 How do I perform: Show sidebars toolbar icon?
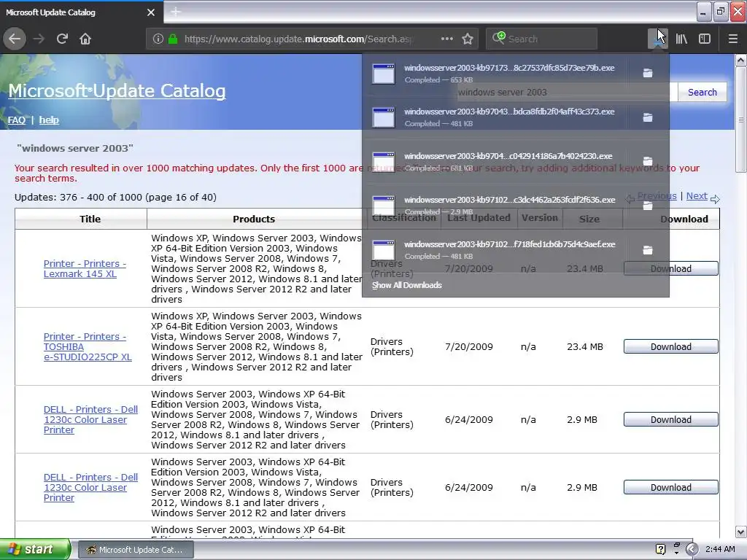pyautogui.click(x=705, y=39)
